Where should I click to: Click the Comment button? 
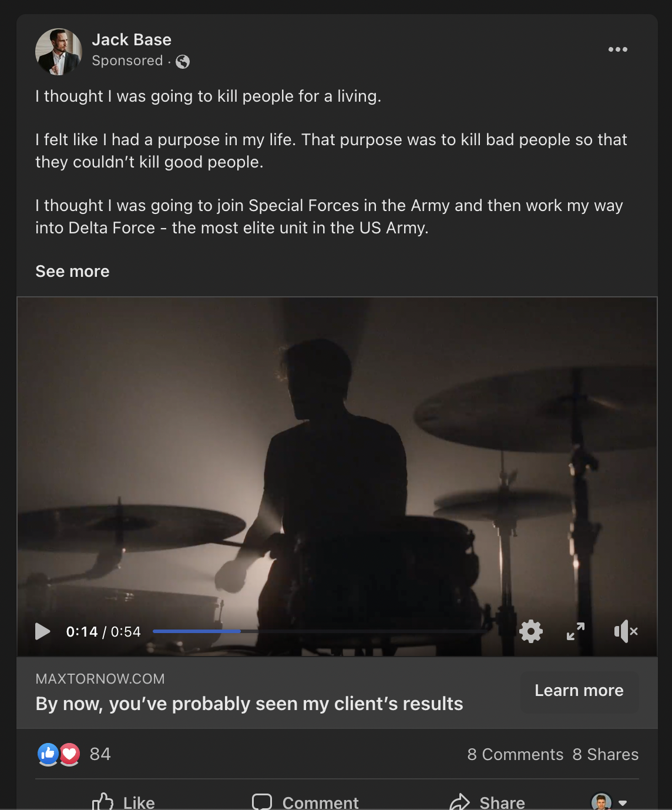(305, 801)
